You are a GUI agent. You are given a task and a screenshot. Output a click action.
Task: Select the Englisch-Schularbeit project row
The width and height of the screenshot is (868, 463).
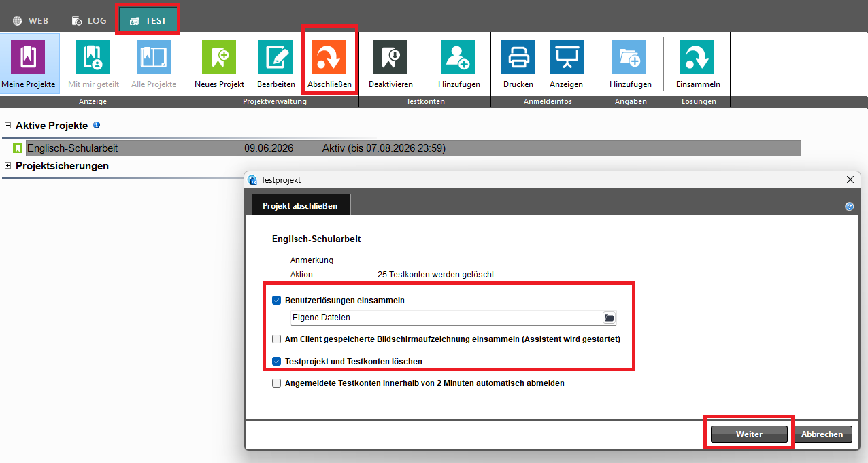click(414, 148)
